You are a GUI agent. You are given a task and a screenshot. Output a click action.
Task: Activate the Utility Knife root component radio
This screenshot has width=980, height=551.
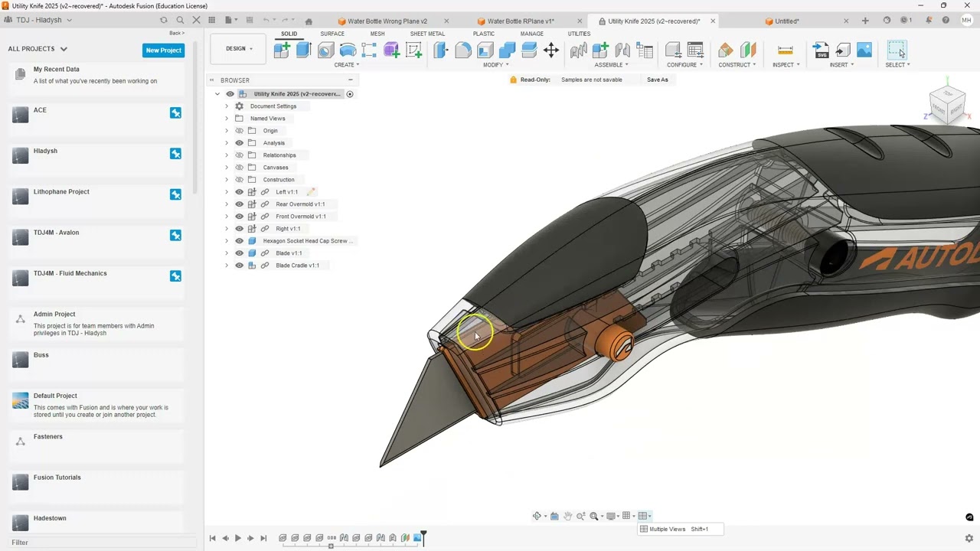(350, 94)
